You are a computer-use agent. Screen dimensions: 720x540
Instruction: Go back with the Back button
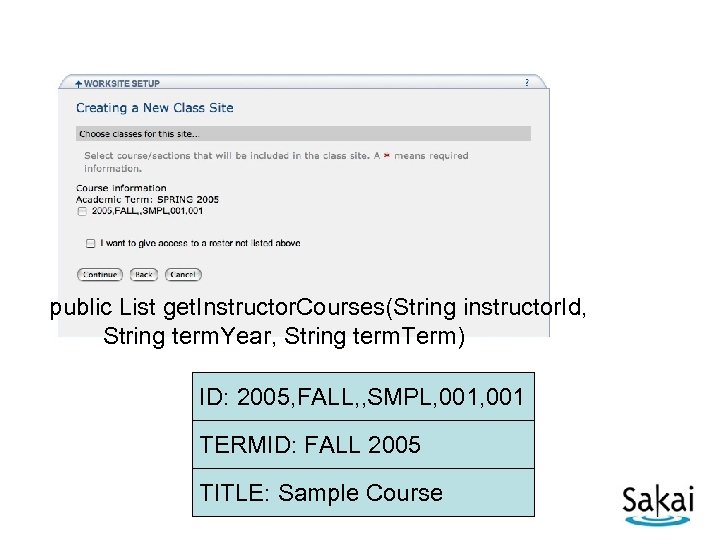click(x=144, y=274)
